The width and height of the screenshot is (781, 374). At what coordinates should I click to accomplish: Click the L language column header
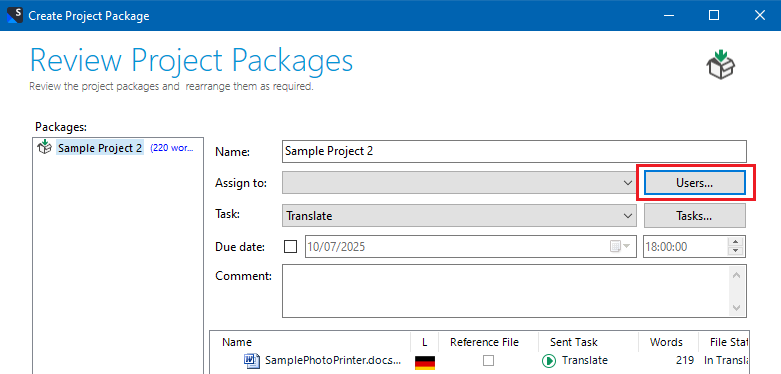pos(424,342)
